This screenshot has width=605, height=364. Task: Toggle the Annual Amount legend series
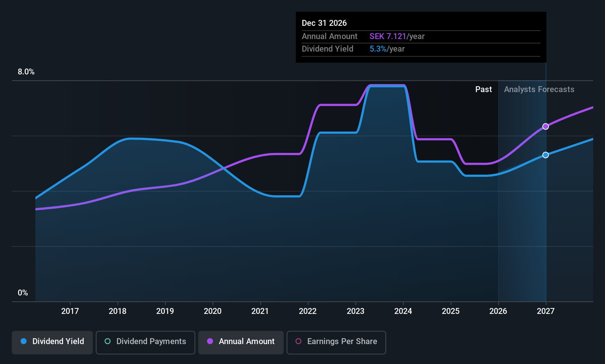pyautogui.click(x=241, y=343)
